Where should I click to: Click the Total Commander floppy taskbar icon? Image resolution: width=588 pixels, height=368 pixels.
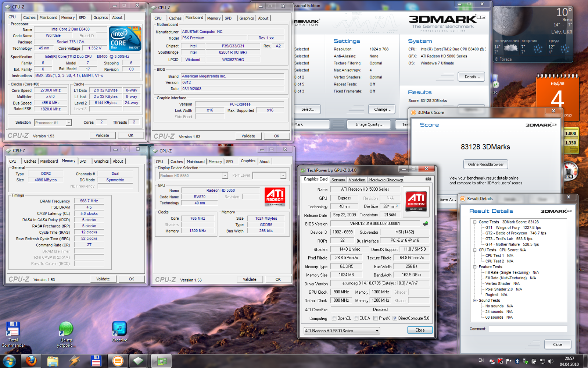tap(96, 361)
